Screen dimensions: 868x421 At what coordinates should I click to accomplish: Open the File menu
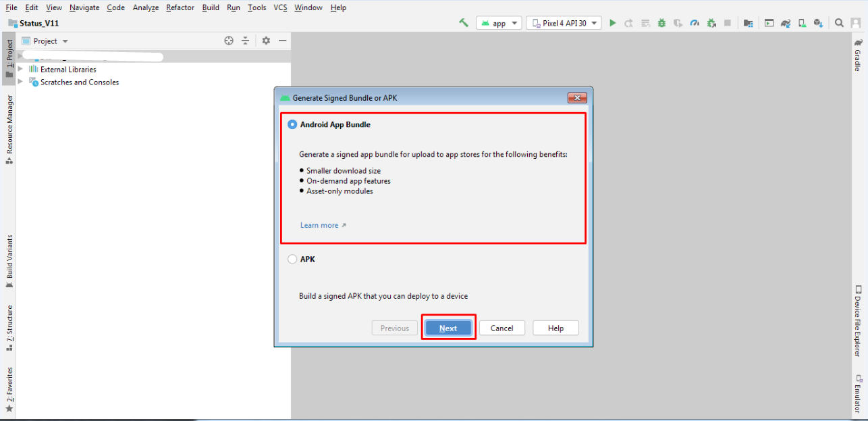[11, 7]
